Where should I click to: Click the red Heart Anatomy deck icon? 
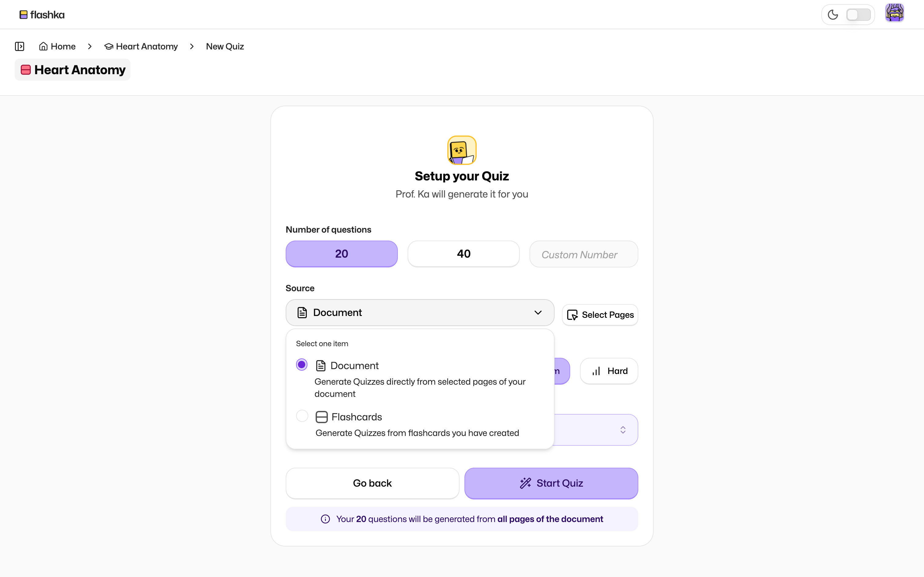click(26, 70)
